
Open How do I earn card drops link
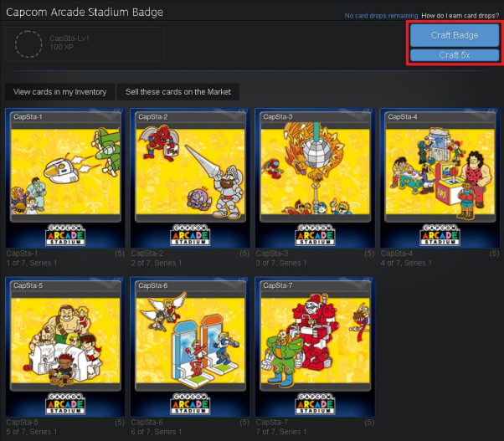(x=460, y=15)
